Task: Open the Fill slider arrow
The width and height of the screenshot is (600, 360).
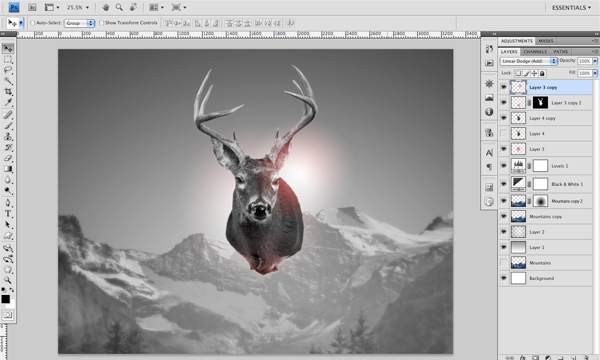Action: coord(595,73)
